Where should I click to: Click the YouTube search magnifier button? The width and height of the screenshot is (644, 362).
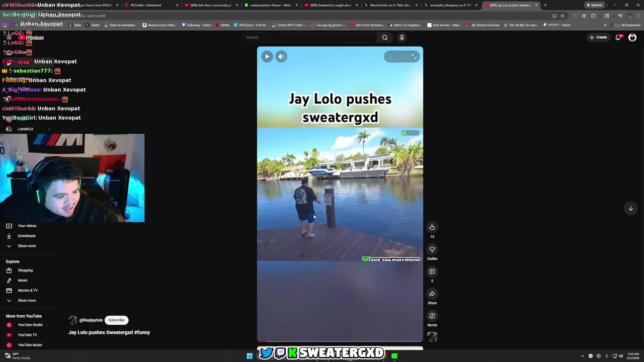coord(385,37)
